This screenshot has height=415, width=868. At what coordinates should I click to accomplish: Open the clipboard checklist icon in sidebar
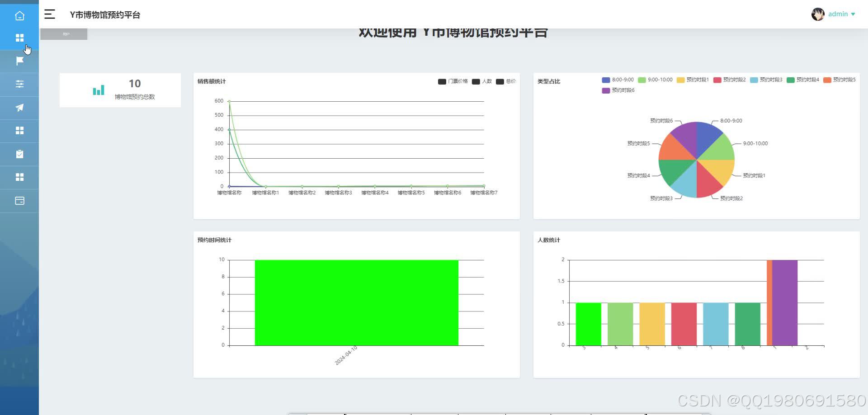(x=19, y=154)
